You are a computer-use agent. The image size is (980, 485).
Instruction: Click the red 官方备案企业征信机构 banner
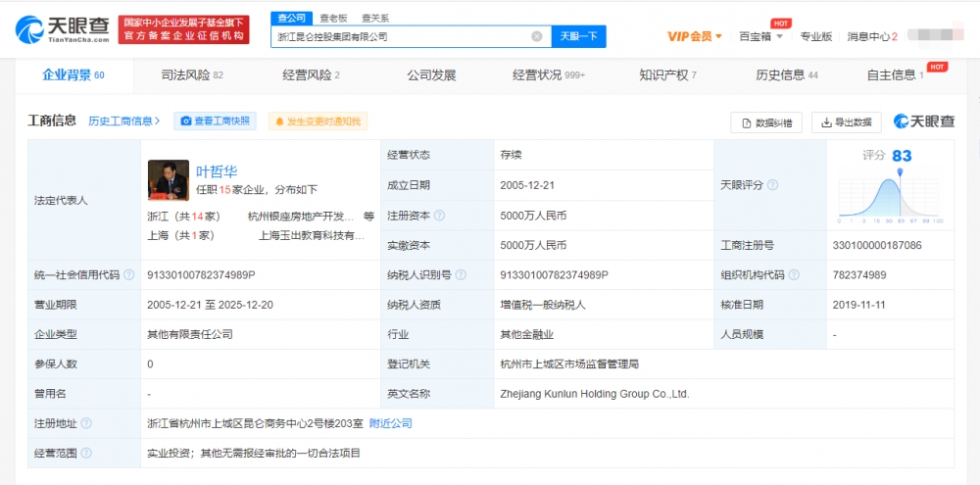tap(184, 29)
